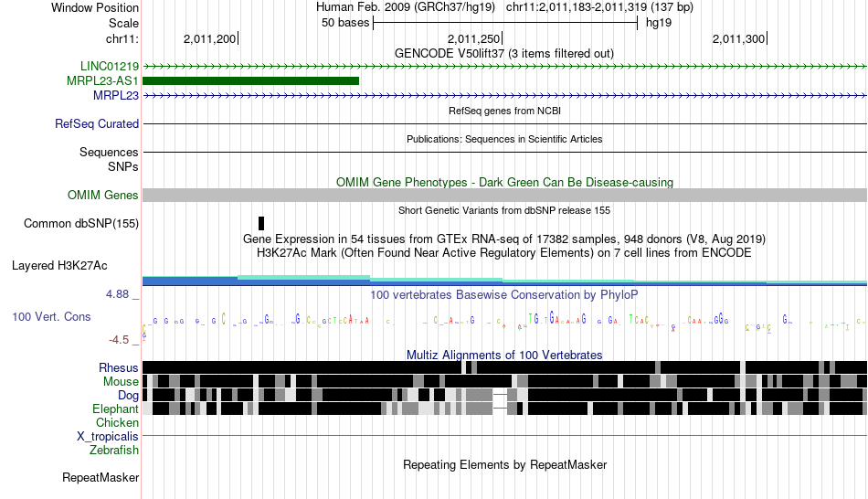The image size is (868, 499).
Task: Click the Window Position label
Action: click(x=95, y=7)
